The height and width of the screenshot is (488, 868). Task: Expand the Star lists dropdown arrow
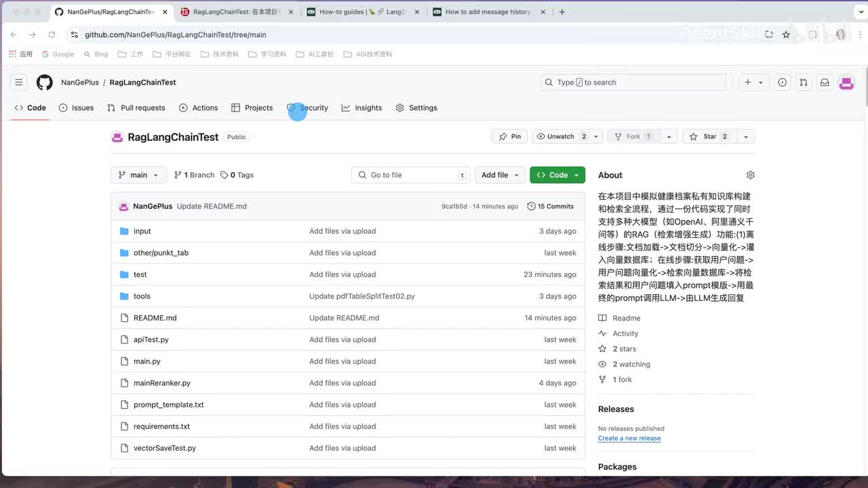click(745, 137)
